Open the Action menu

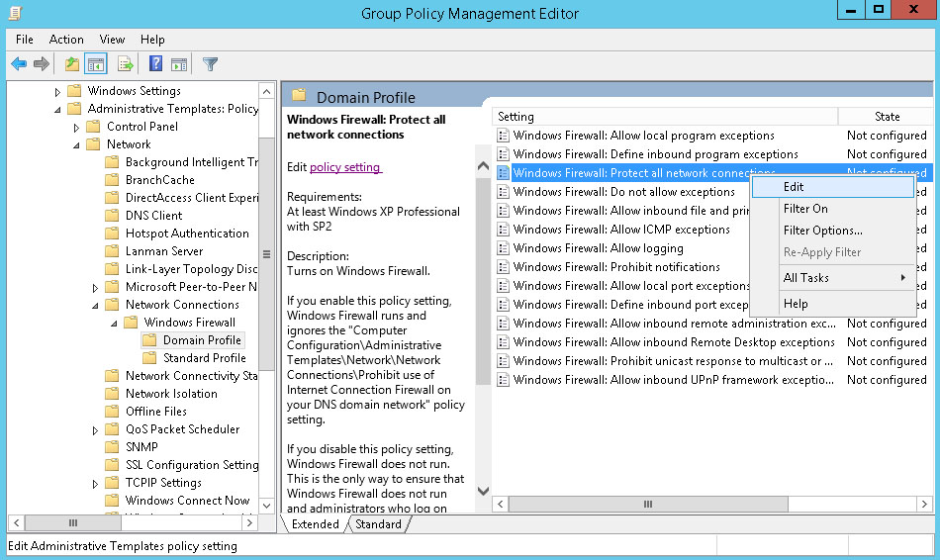point(66,40)
